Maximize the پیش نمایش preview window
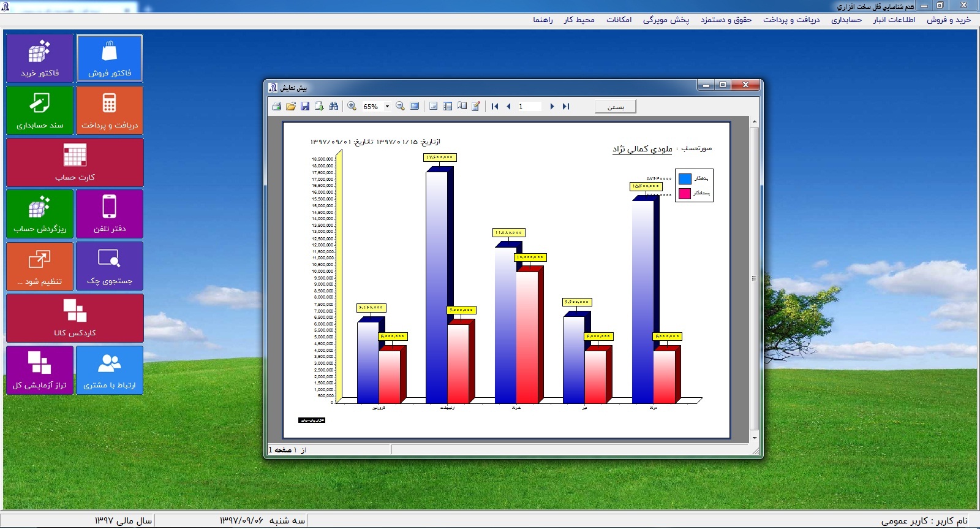Viewport: 980px width, 529px height. point(723,85)
